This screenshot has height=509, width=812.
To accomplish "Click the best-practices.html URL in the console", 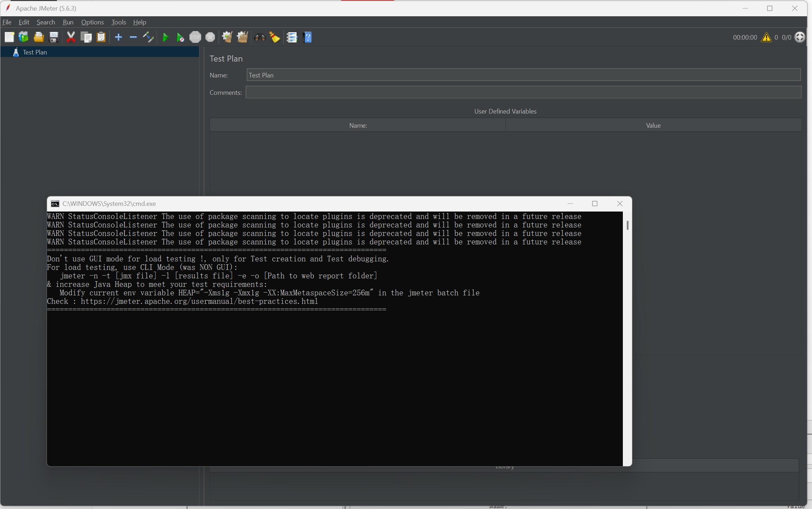I will 199,301.
